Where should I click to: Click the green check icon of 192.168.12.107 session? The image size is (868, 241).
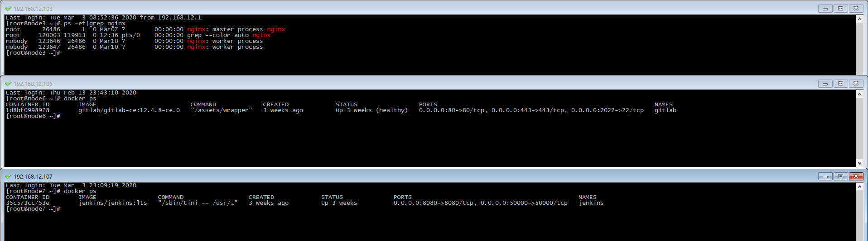tap(8, 176)
